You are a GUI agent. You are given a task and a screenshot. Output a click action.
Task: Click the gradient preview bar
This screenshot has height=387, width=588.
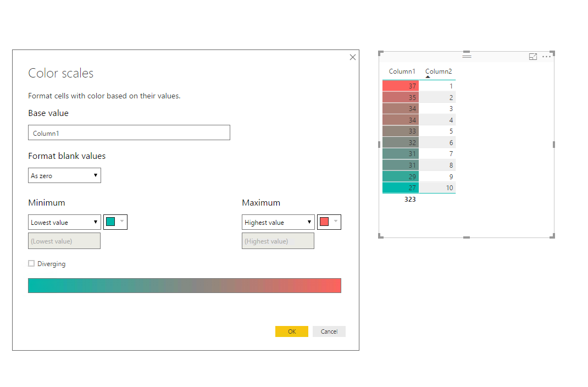pos(185,285)
